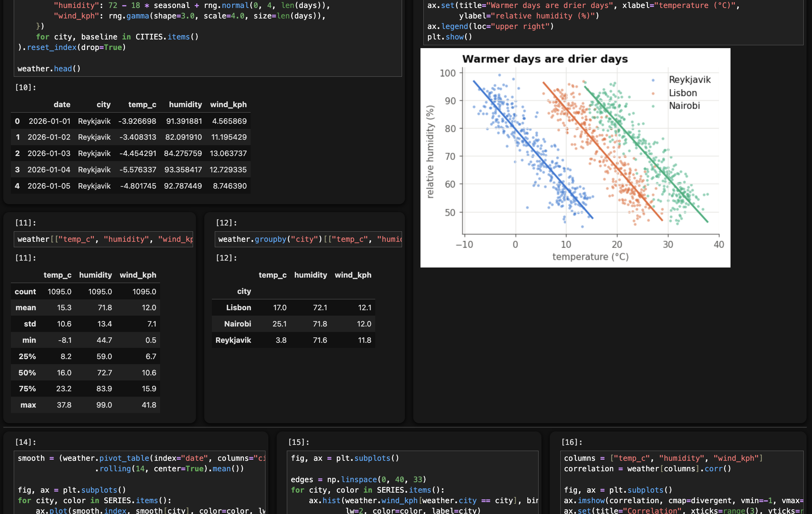Viewport: 812px width, 514px height.
Task: Select the humidity column header in head table
Action: click(185, 105)
